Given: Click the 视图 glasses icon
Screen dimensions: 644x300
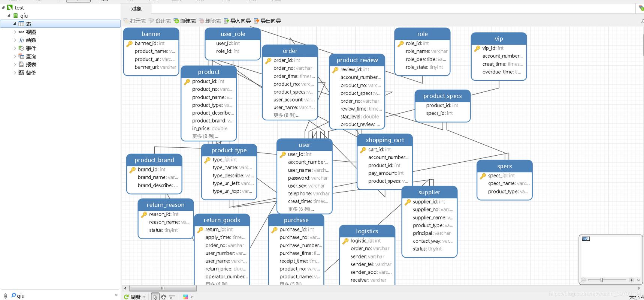Looking at the screenshot, I should pos(21,32).
